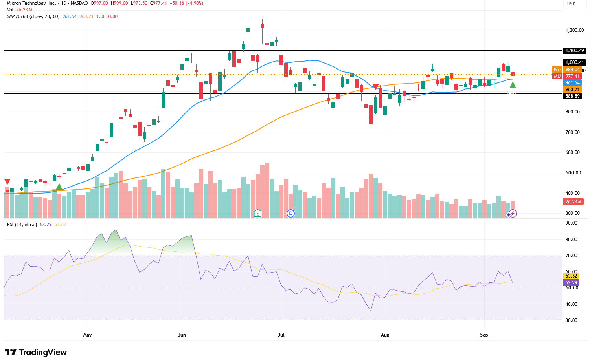Click the NASDAQ exchange name in the title
Viewport: 592px width, 364px height.
(x=80, y=3)
